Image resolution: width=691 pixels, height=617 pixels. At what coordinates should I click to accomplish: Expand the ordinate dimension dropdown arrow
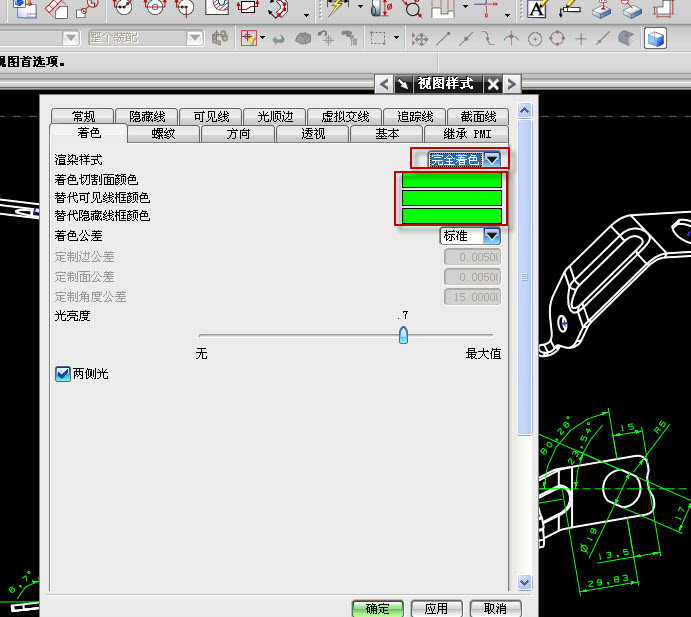pos(508,15)
